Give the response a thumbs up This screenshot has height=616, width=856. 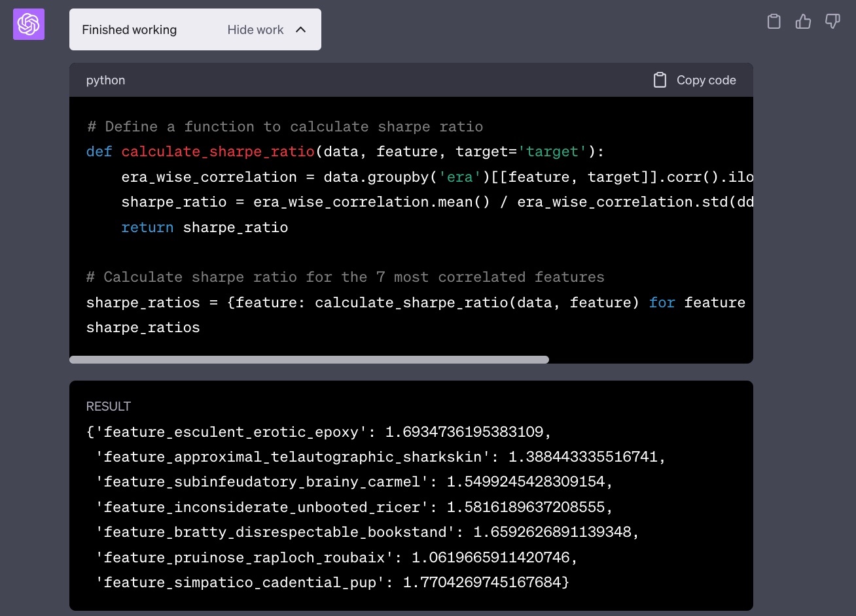tap(803, 22)
